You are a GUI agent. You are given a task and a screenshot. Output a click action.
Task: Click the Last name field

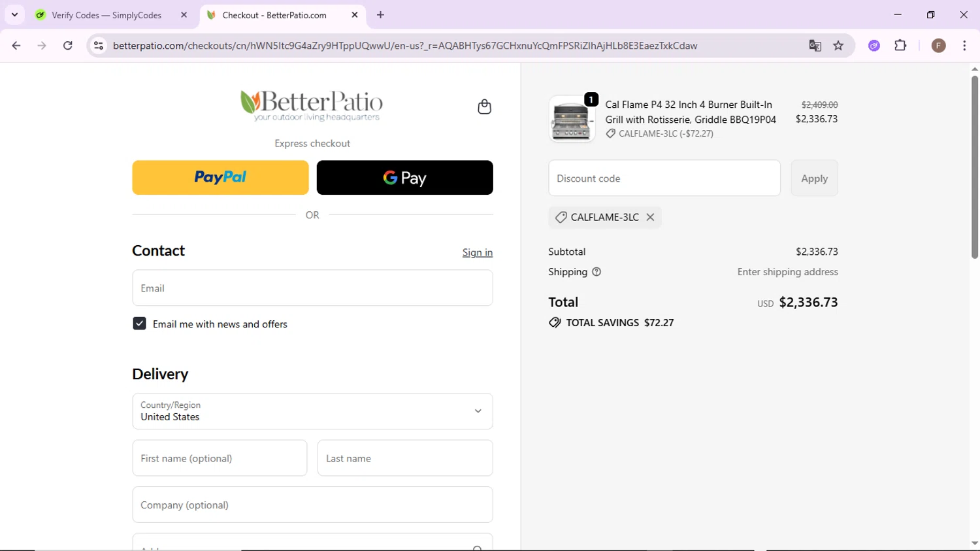[x=405, y=458]
